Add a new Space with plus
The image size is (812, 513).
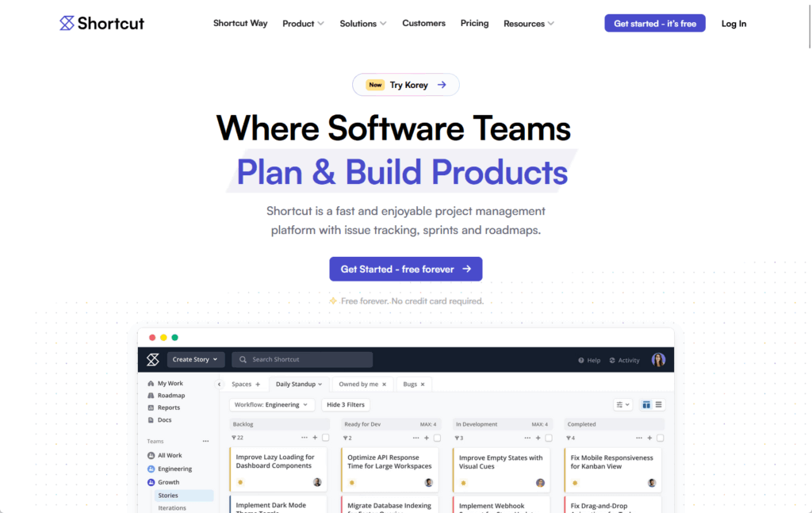(258, 384)
